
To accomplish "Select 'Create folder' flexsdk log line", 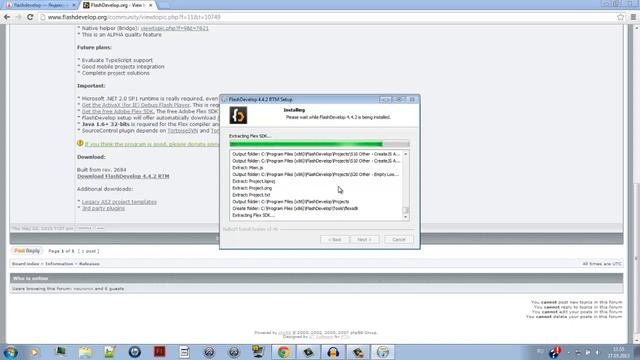I will [x=295, y=209].
